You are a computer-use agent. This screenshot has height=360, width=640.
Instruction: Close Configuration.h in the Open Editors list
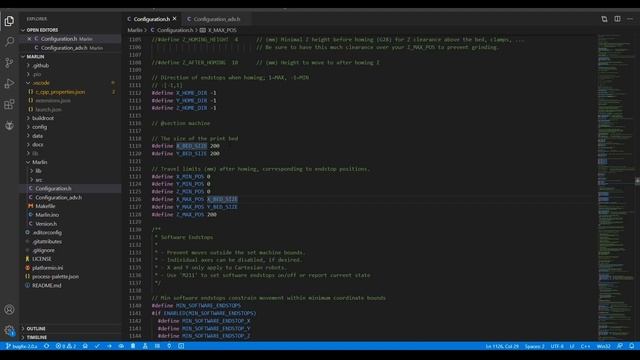click(x=29, y=39)
